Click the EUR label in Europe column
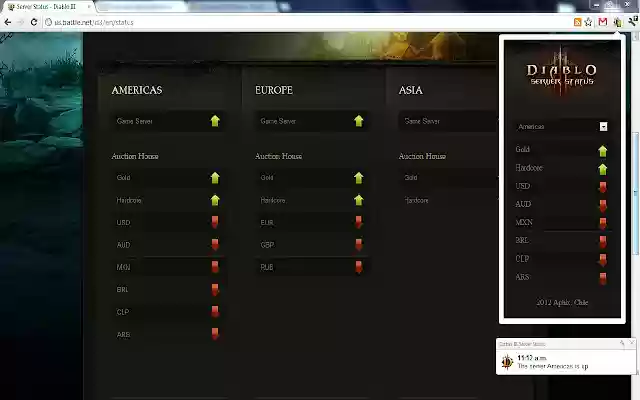This screenshot has width=640, height=400. [x=267, y=223]
